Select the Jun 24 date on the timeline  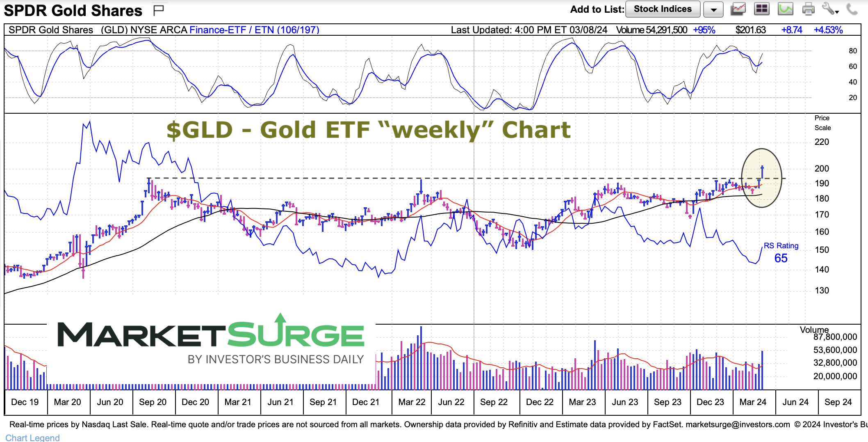pos(796,402)
